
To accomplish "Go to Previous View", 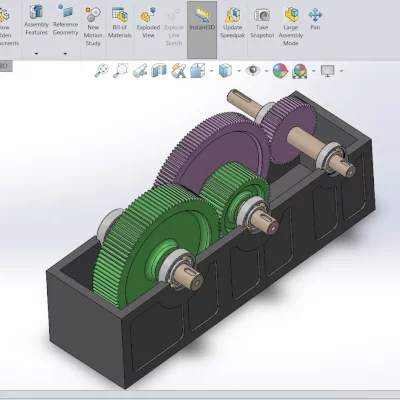I will (140, 71).
